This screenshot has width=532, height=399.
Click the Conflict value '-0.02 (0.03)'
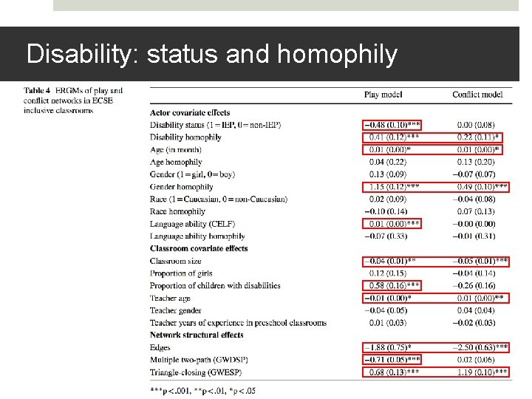pos(474,323)
